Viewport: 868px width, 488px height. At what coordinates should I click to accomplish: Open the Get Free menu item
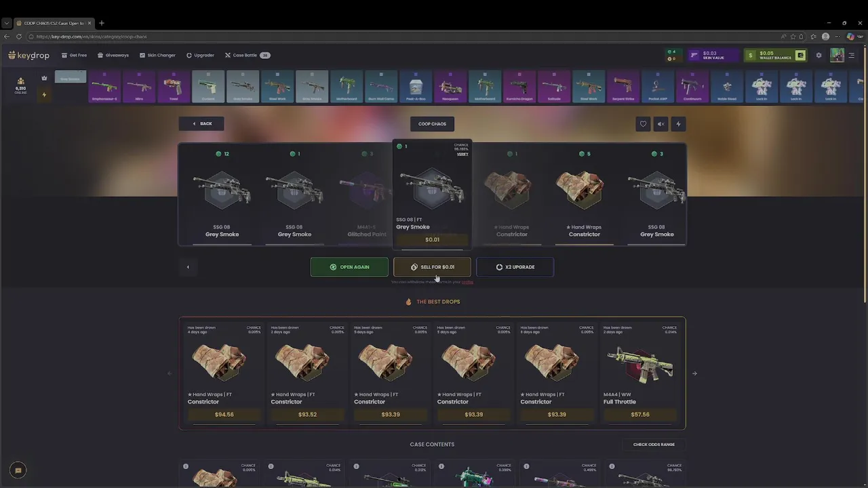tap(74, 55)
